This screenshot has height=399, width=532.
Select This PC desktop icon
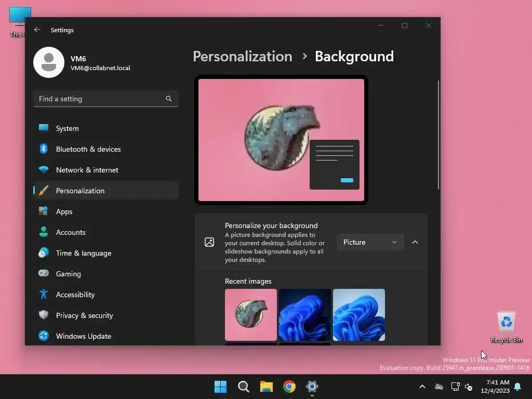[17, 22]
